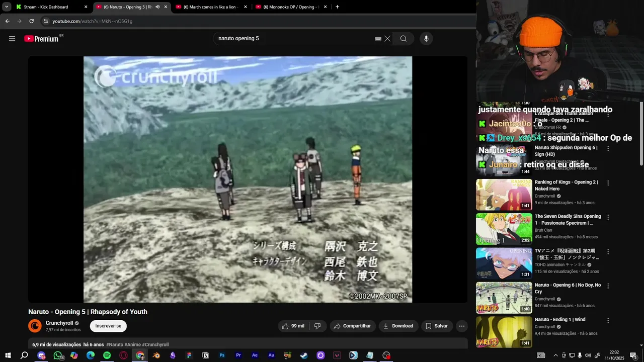Open options for Naruto Shippuden Opening 6
This screenshot has height=362, width=644.
[608, 149]
